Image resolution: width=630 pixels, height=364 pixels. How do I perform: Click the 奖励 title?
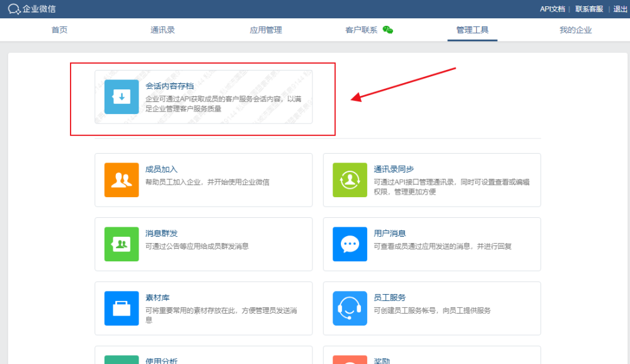382,361
